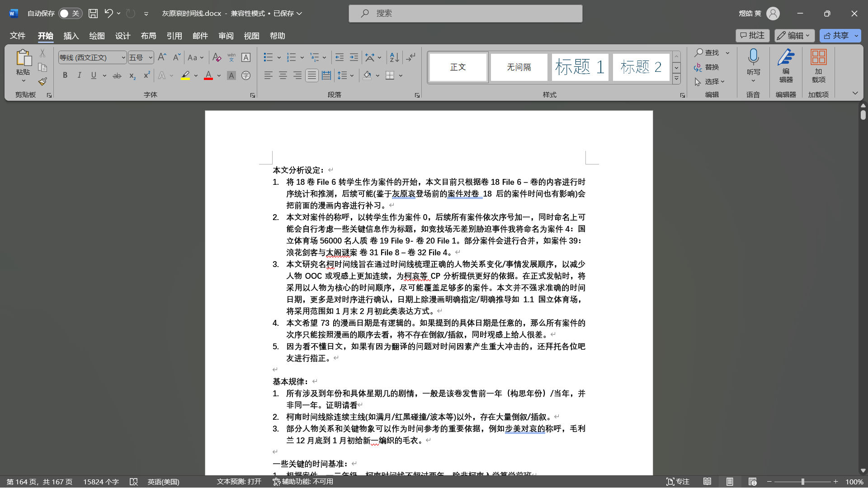Viewport: 868px width, 488px height.
Task: Click the Justify alignment icon
Action: click(x=311, y=75)
